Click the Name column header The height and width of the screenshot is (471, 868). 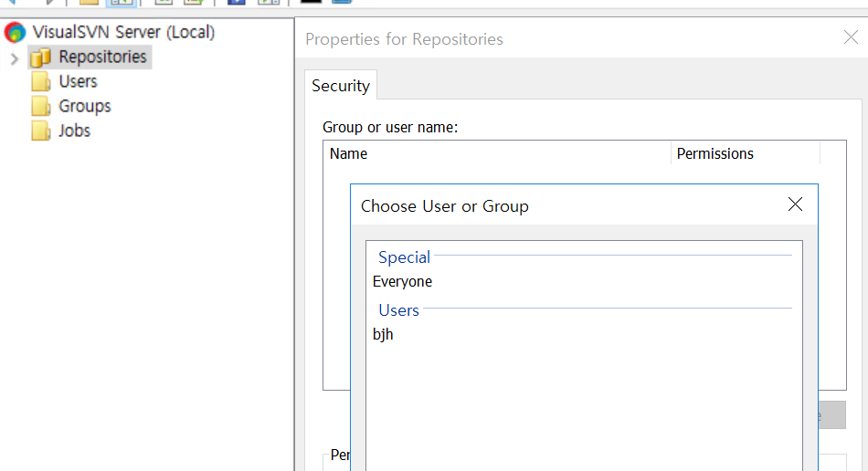(x=496, y=153)
